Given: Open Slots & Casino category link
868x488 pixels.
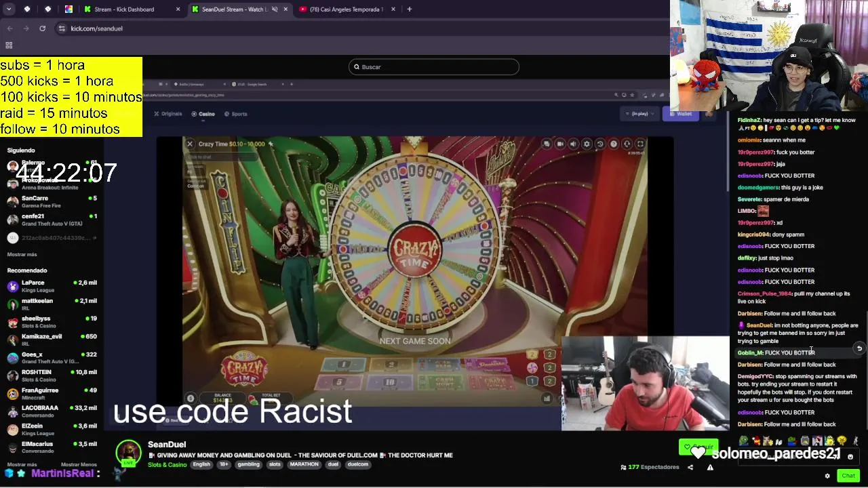Looking at the screenshot, I should pos(167,465).
